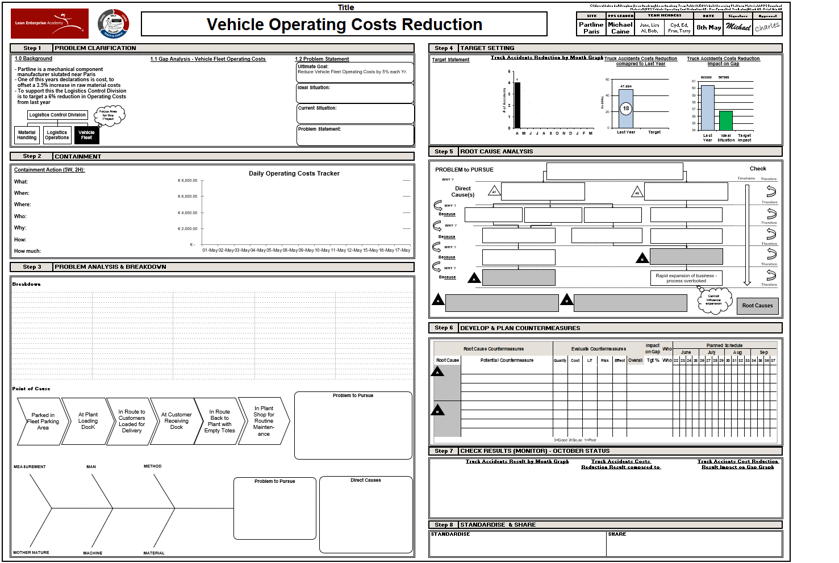Click the gray 'Root Causes' box
Screen dimensions: 839x563
click(x=757, y=305)
